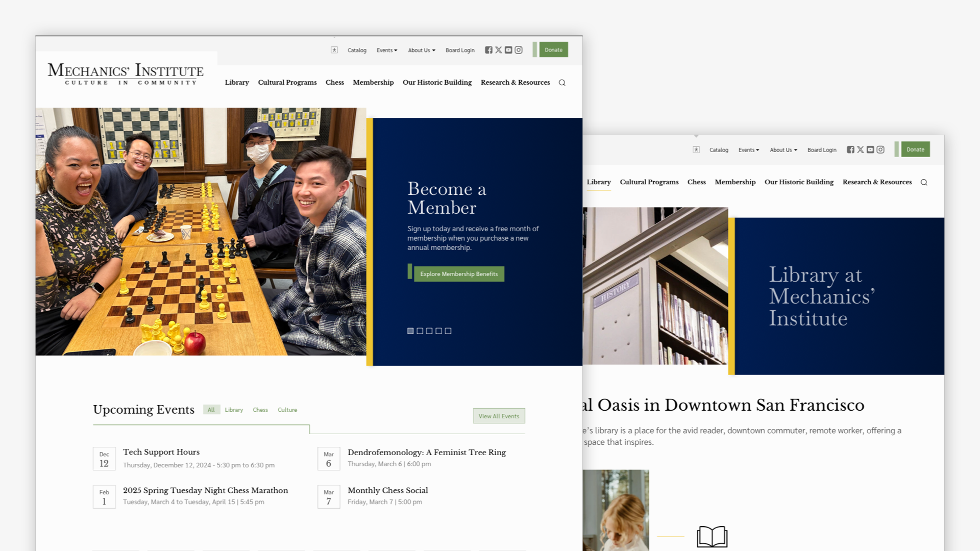Filter upcoming events by Chess
Screen dimensions: 980x551
click(x=260, y=410)
